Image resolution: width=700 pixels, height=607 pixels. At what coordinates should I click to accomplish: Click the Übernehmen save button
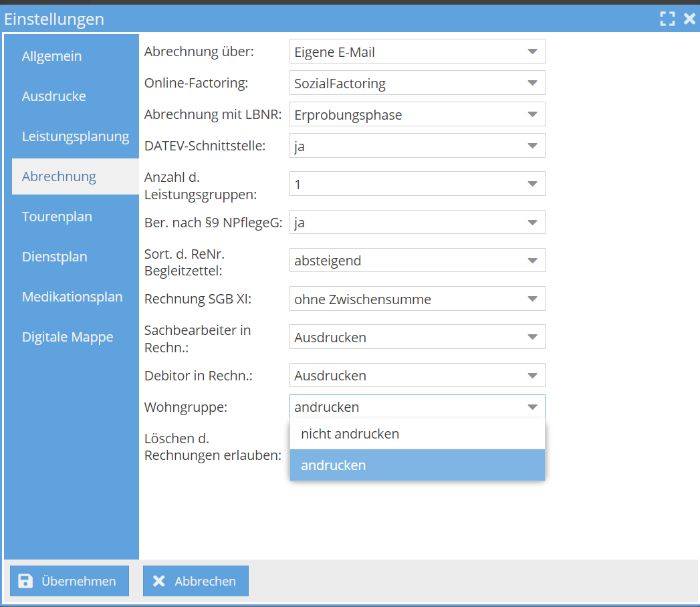[x=68, y=581]
